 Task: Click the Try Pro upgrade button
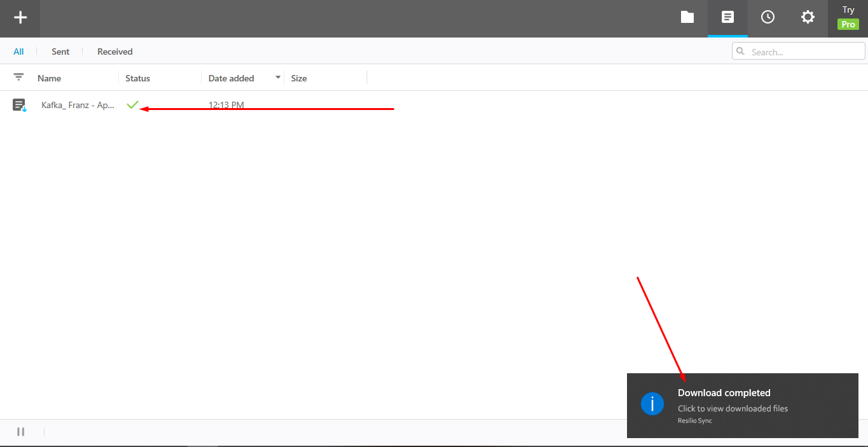(x=848, y=18)
